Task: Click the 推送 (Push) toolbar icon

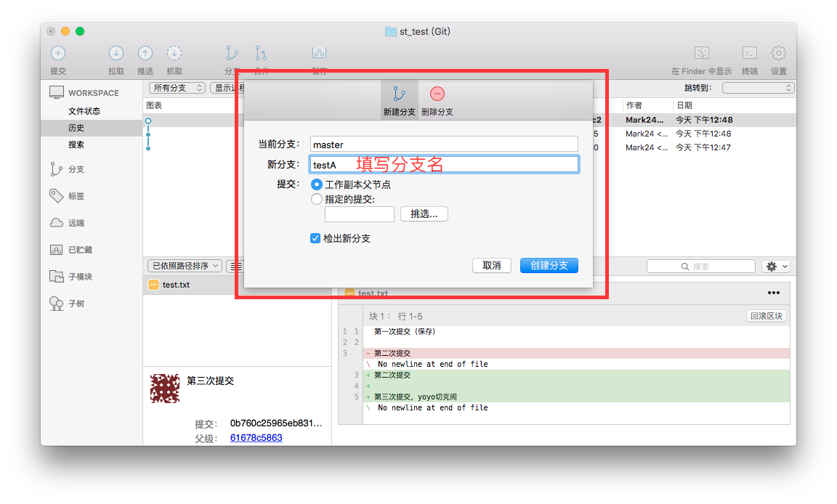Action: pos(145,54)
